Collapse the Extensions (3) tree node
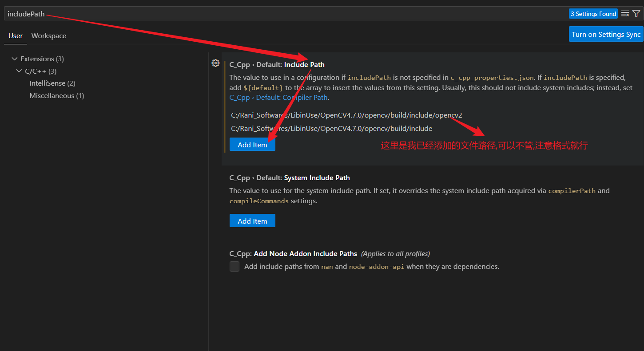 click(15, 59)
